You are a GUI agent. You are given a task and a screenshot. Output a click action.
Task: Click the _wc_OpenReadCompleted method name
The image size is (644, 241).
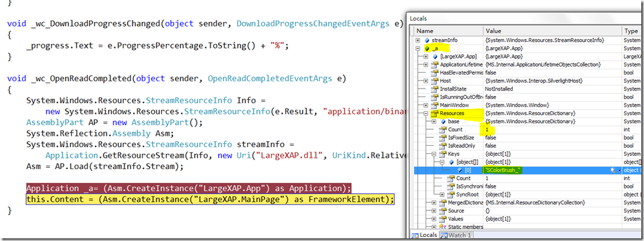click(x=82, y=78)
